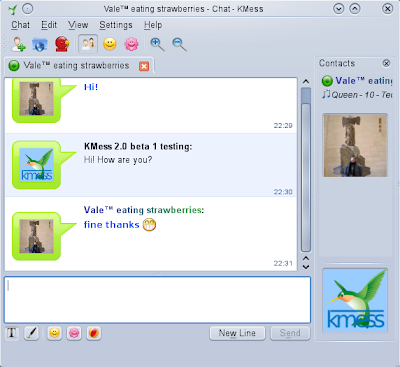Click contact Vale™ eating in Contacts panel
This screenshot has width=400, height=367.
coord(357,81)
